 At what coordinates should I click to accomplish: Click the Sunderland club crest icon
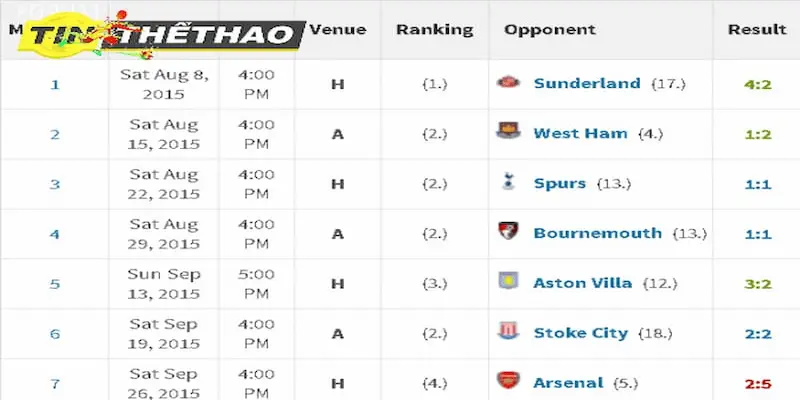[x=508, y=82]
